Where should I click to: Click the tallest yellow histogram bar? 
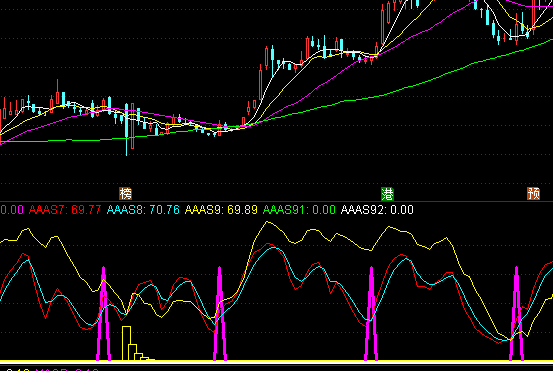click(127, 343)
